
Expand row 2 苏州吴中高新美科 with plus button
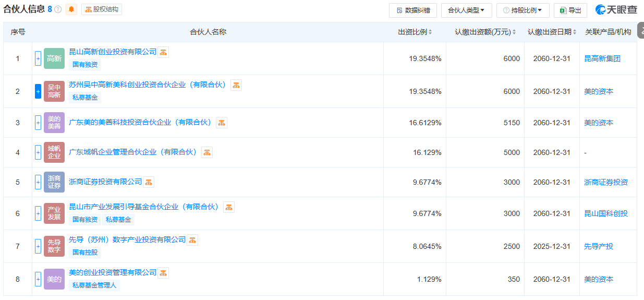[x=38, y=91]
